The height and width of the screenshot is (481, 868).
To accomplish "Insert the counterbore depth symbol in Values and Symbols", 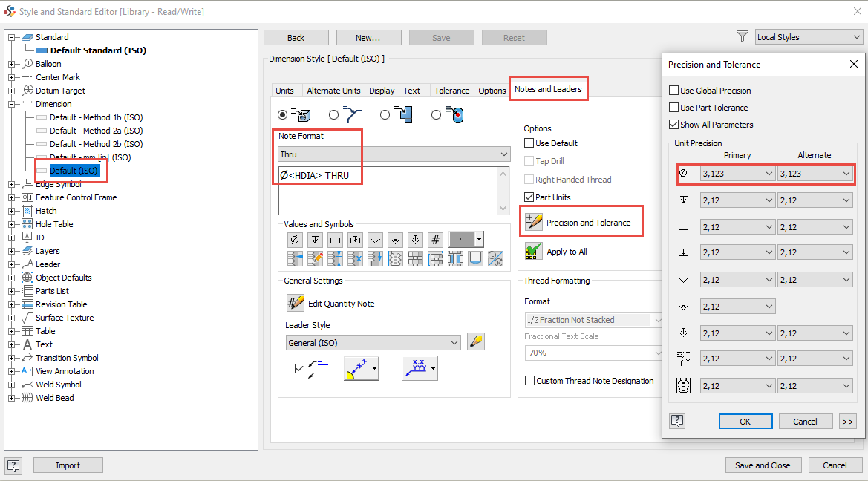I will (x=355, y=240).
